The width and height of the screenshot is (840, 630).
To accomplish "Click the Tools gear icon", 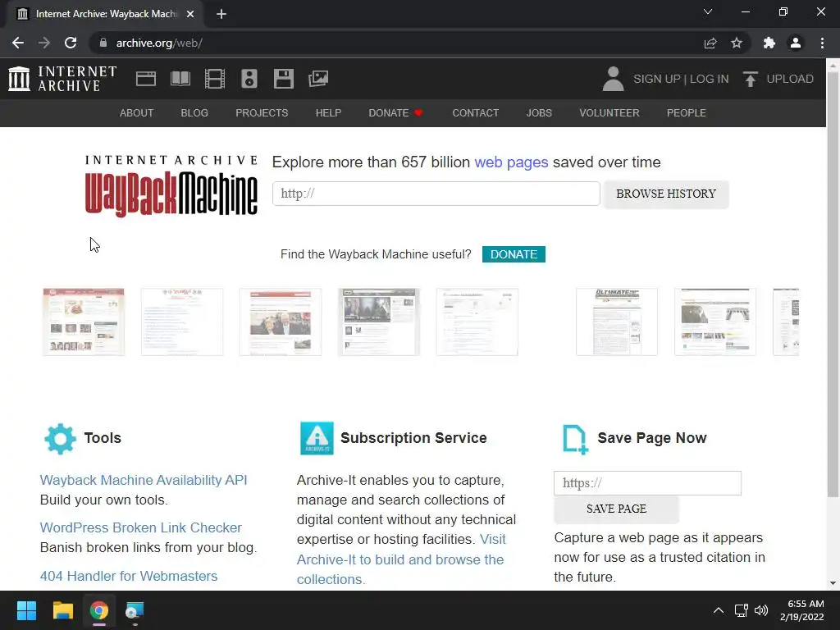I will pos(60,439).
